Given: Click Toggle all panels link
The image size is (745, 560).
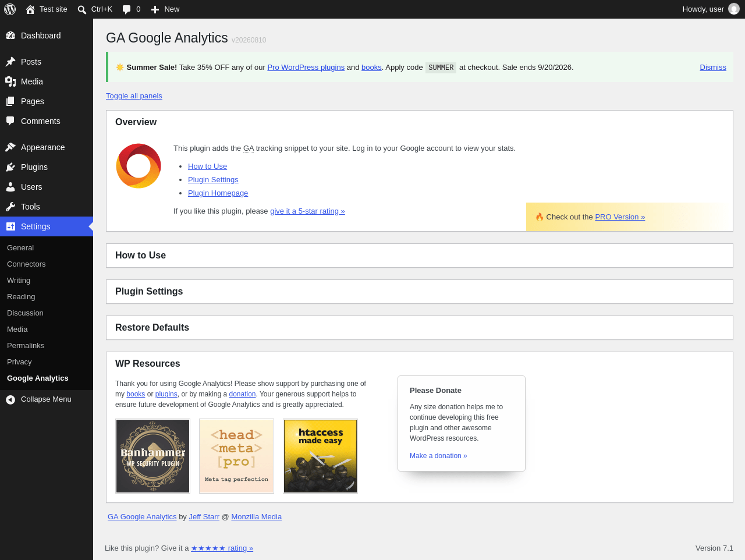Looking at the screenshot, I should (x=134, y=96).
